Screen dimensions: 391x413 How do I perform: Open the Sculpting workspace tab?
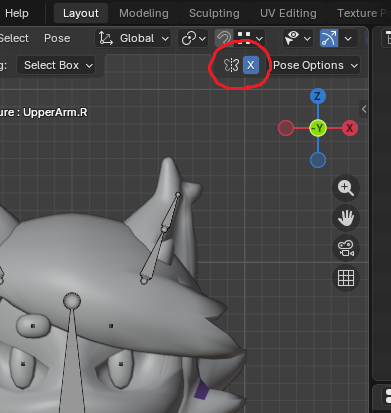pyautogui.click(x=214, y=13)
